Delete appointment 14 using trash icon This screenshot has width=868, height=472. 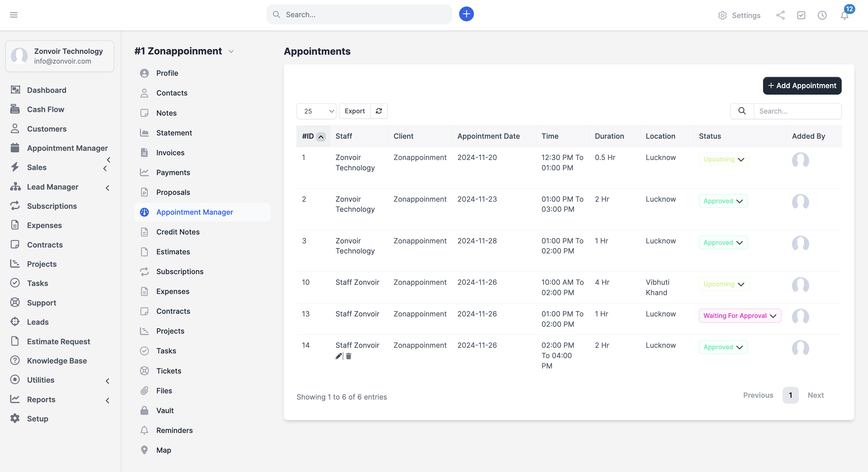click(349, 356)
